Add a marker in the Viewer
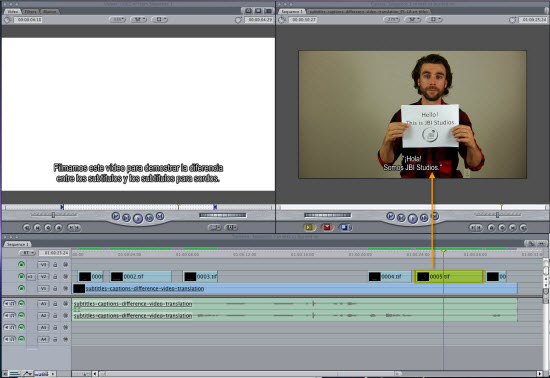This screenshot has width=550, height=378. 59,228
